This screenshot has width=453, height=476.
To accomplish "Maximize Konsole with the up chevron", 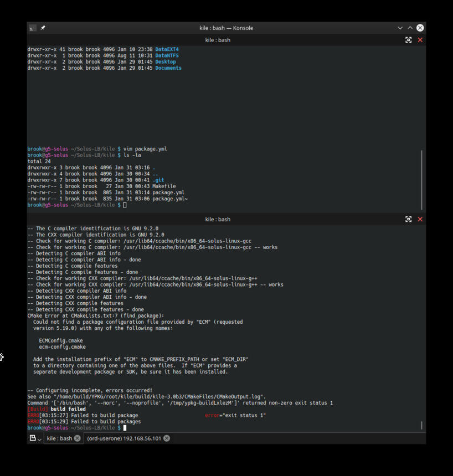I will pos(410,28).
